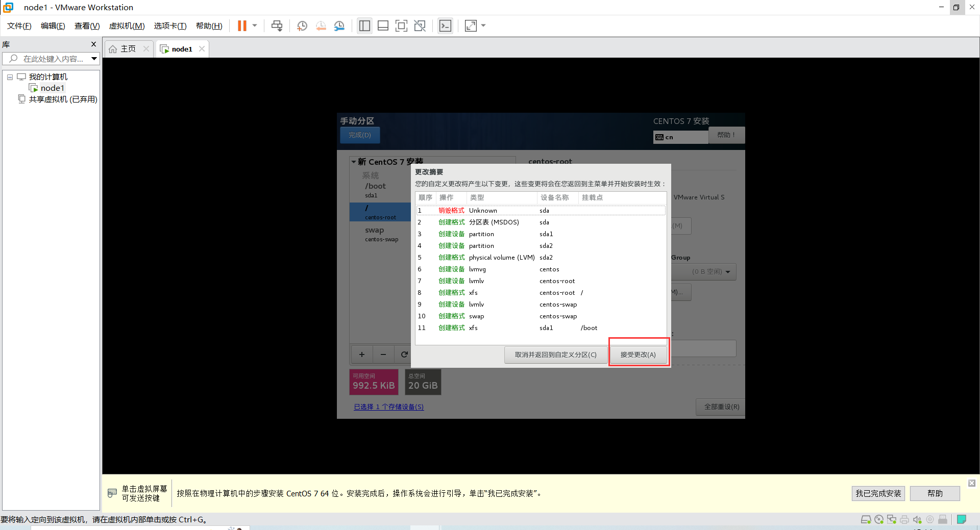Open the library search dropdown arrow
The width and height of the screenshot is (980, 530).
pyautogui.click(x=94, y=59)
